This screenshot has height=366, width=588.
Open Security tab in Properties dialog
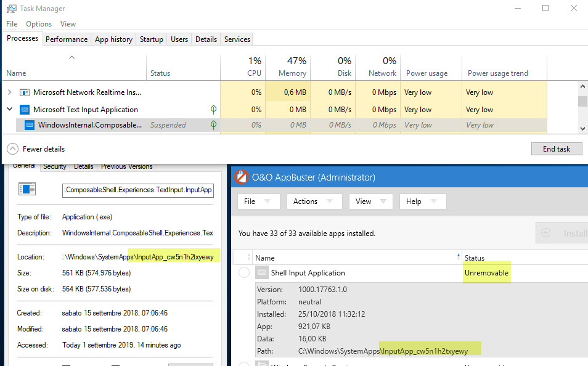pos(55,166)
